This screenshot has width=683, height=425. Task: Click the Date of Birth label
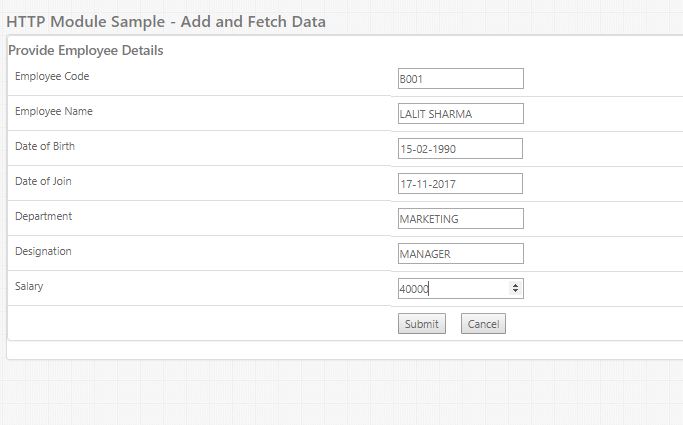pos(45,146)
